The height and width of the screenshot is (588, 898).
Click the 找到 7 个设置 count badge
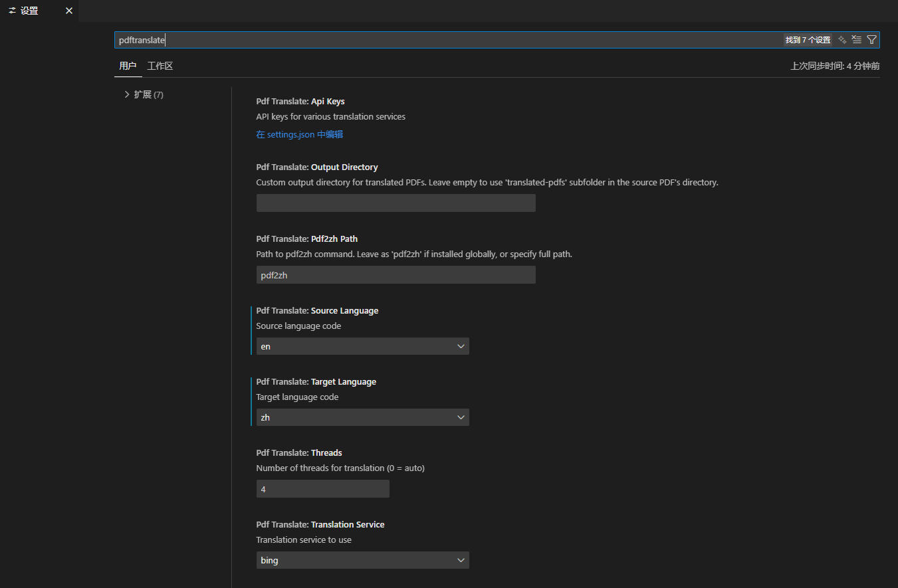coord(808,40)
